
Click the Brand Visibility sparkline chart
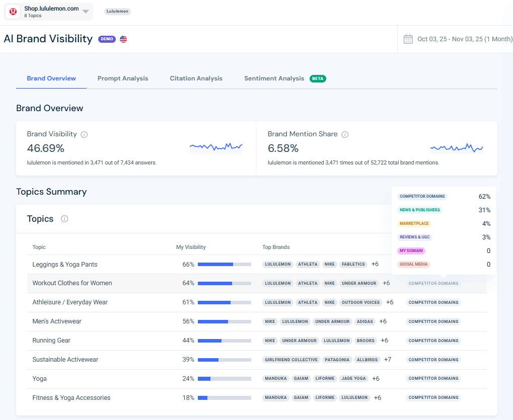pos(215,147)
